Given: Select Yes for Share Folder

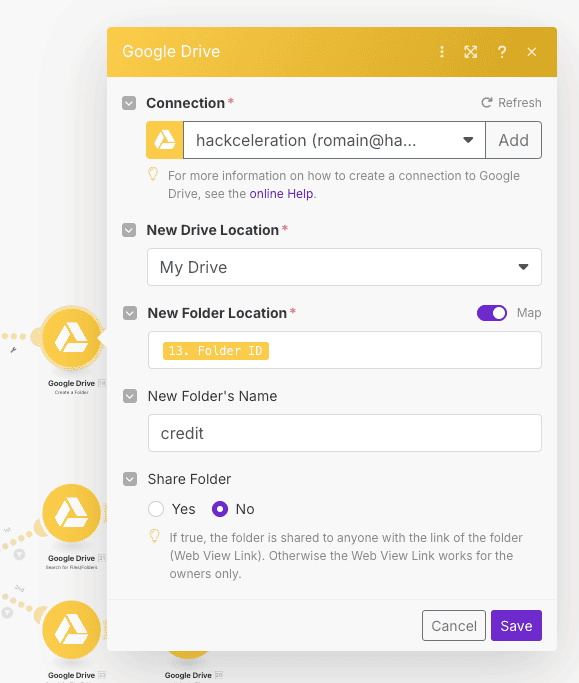Looking at the screenshot, I should coord(156,509).
